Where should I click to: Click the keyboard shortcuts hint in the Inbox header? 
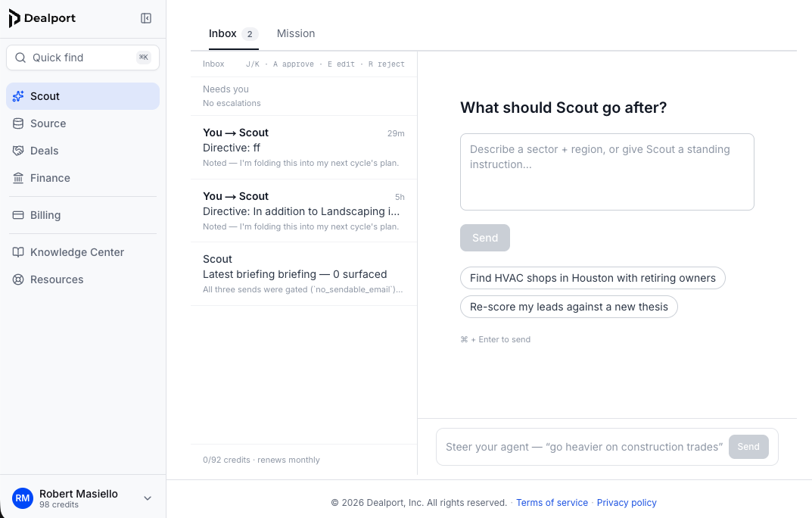[325, 64]
